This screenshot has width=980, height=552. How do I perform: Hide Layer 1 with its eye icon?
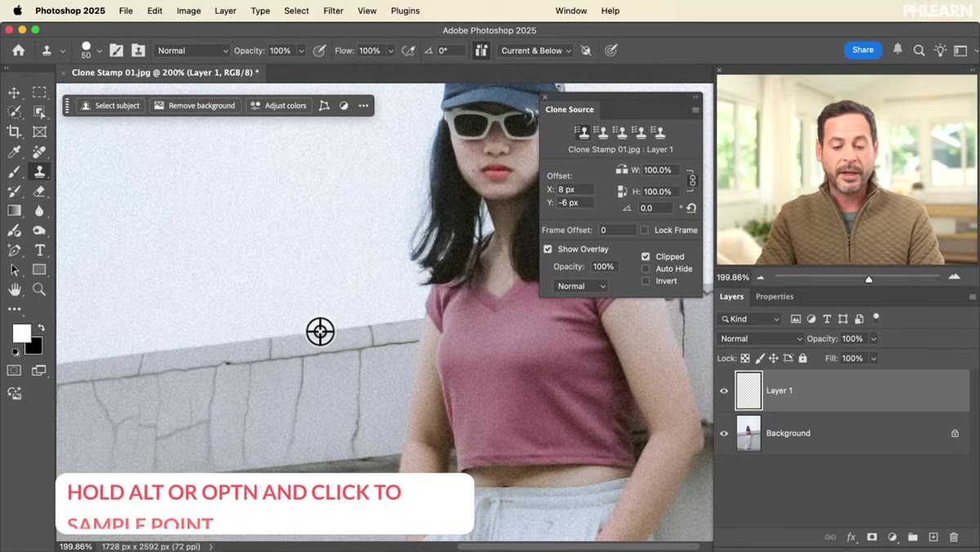(x=724, y=391)
